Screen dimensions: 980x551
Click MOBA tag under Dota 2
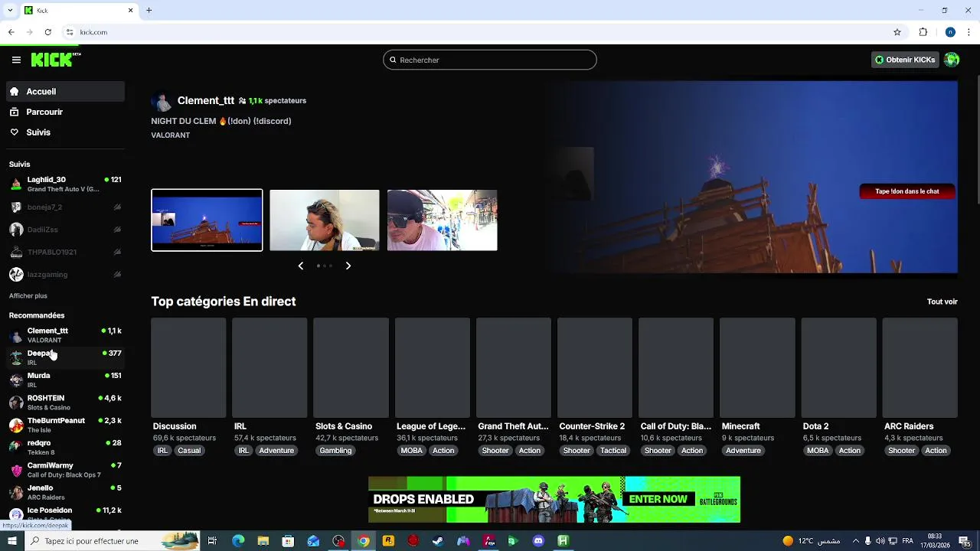point(818,451)
